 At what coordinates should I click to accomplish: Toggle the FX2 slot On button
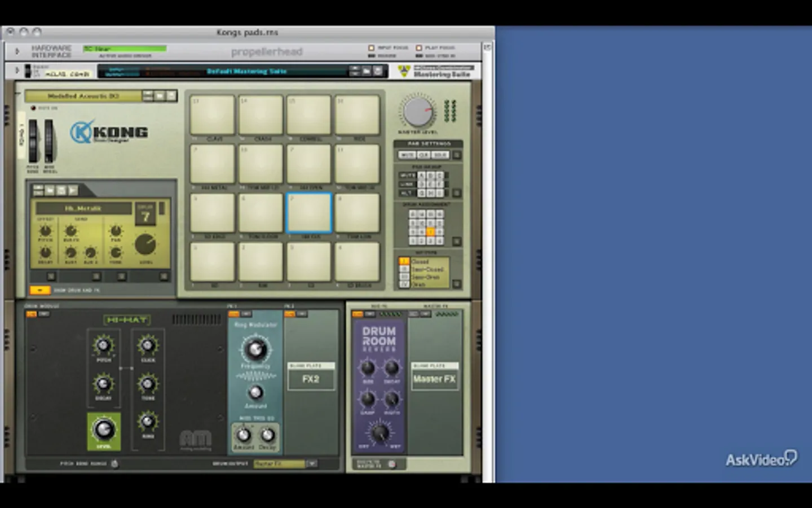(x=290, y=314)
